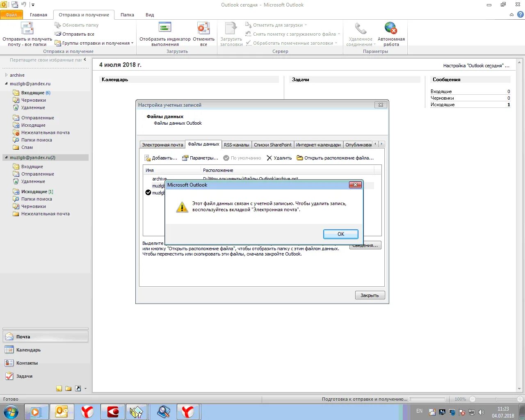Adjust the zoom slider in the status bar
This screenshot has width=525, height=420.
pyautogui.click(x=496, y=399)
